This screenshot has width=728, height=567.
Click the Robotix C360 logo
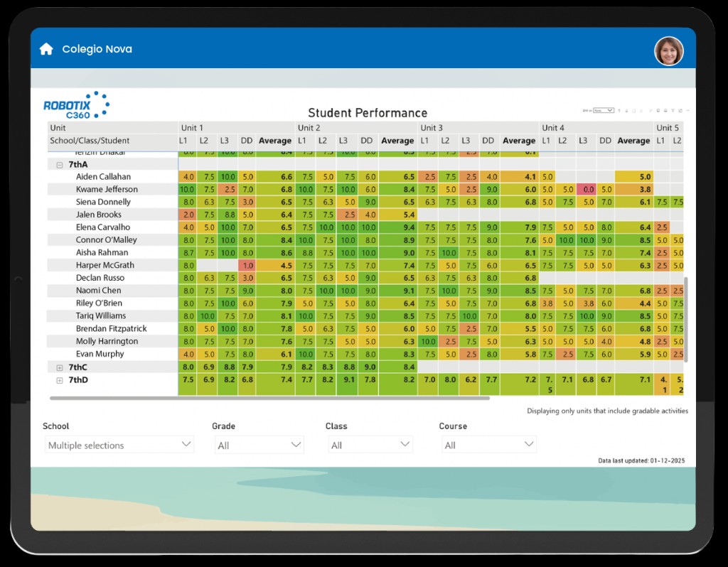[76, 105]
